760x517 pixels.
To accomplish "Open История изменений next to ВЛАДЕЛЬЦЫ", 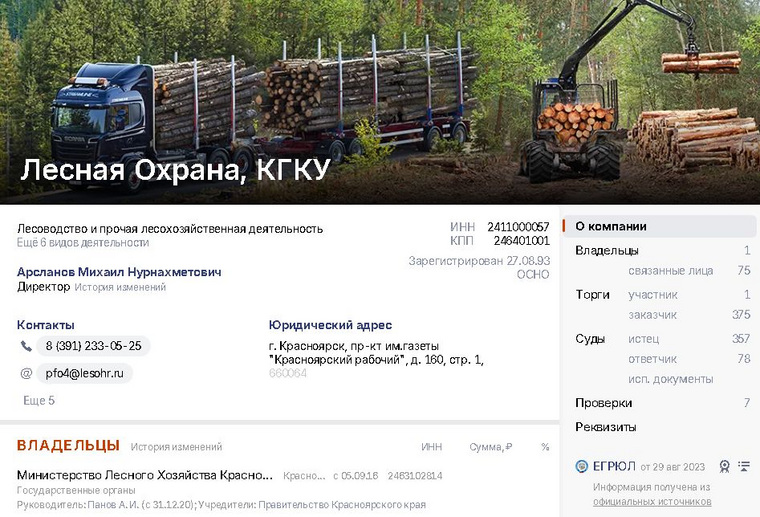I will [x=176, y=447].
